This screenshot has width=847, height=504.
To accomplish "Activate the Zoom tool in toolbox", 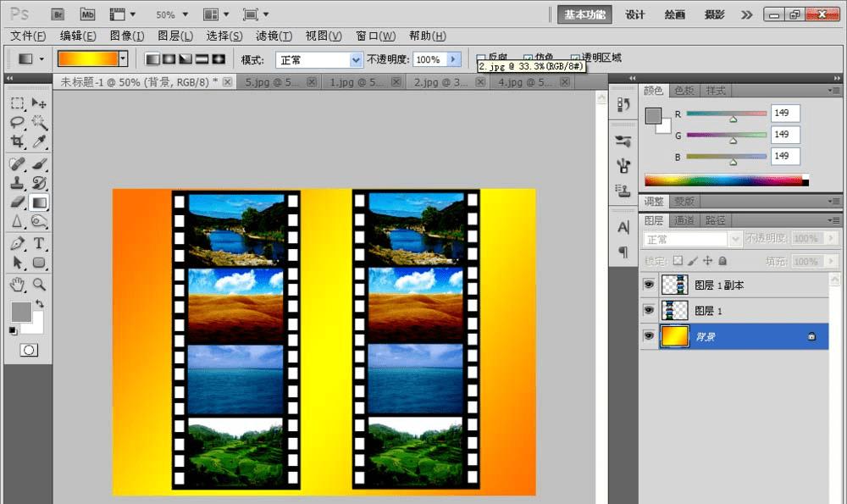I will [x=39, y=284].
